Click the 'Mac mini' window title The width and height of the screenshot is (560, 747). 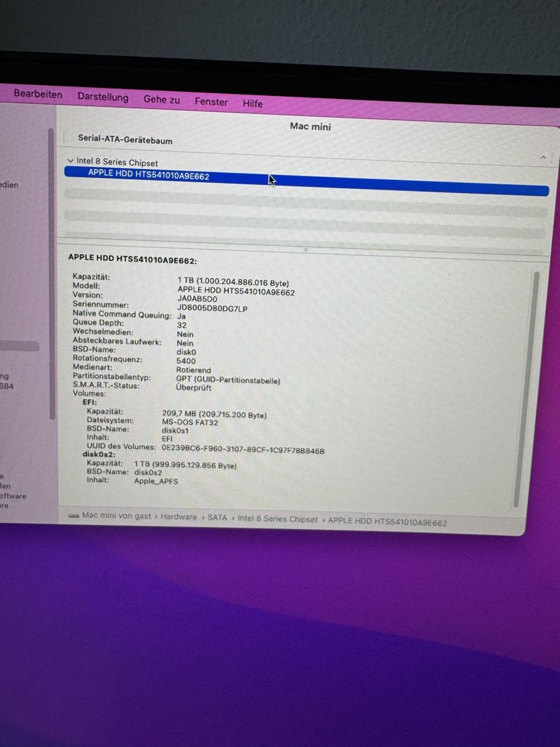310,126
